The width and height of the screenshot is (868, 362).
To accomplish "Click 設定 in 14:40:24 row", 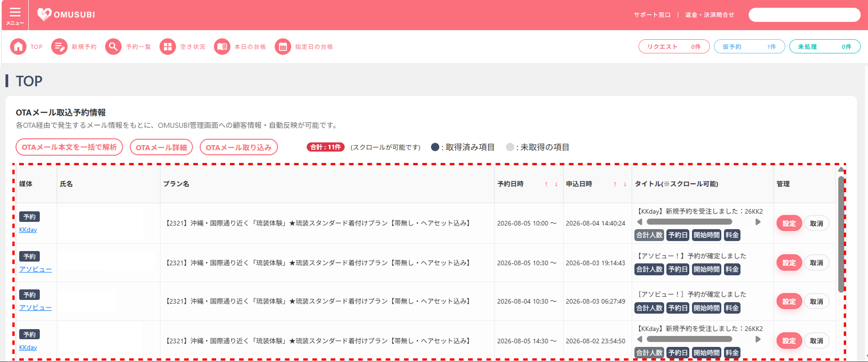I will [x=789, y=223].
